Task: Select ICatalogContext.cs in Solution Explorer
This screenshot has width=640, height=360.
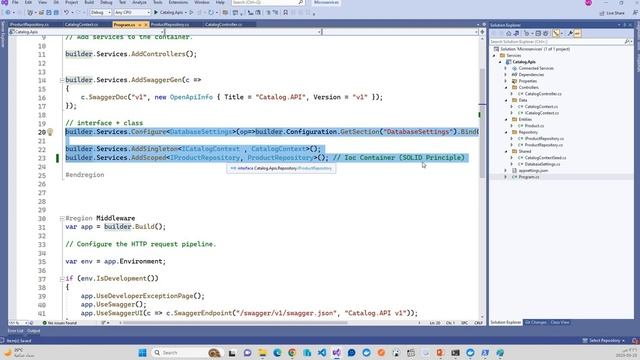Action: point(542,113)
